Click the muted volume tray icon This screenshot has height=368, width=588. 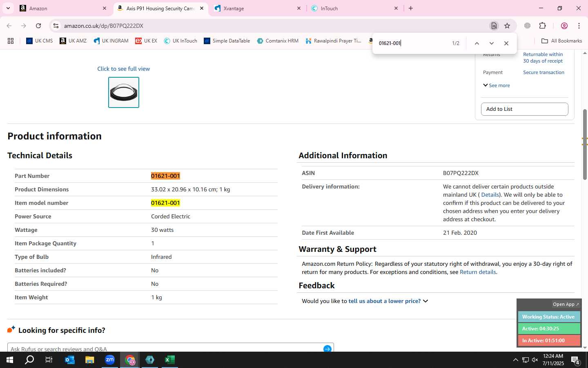pyautogui.click(x=535, y=360)
